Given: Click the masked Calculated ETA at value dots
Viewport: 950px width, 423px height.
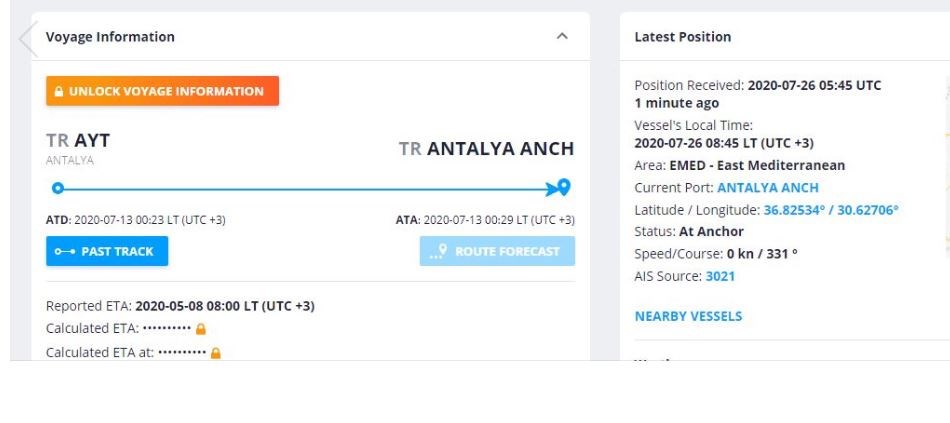Looking at the screenshot, I should [x=181, y=353].
